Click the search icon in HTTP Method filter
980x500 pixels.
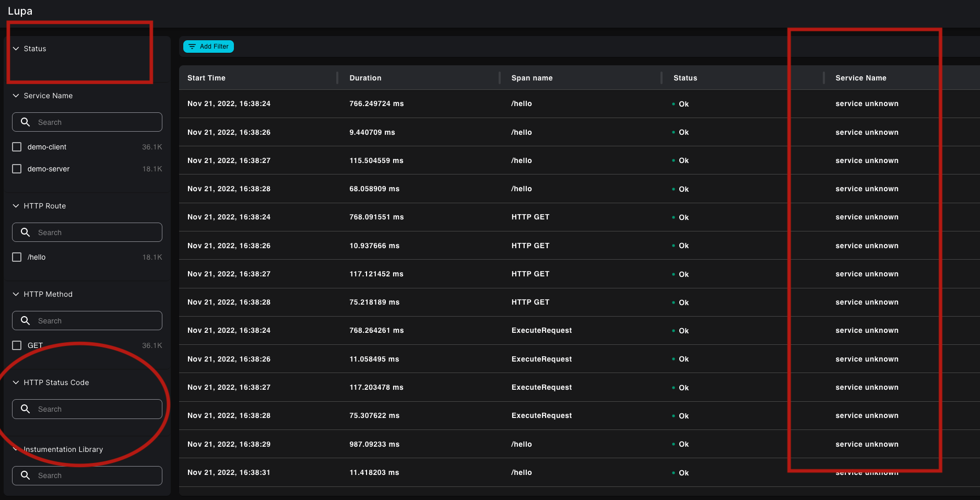point(25,320)
